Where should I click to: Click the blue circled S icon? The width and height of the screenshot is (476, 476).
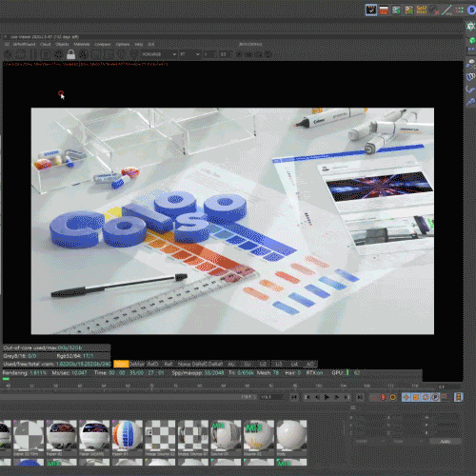coord(471,10)
